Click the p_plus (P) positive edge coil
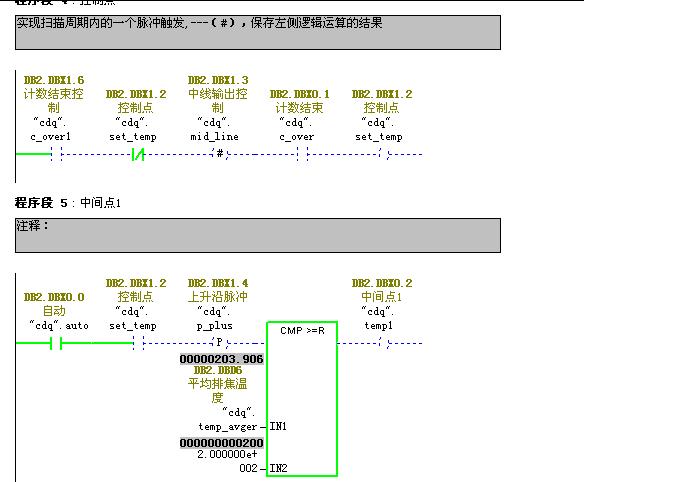This screenshot has width=680, height=482. (220, 343)
